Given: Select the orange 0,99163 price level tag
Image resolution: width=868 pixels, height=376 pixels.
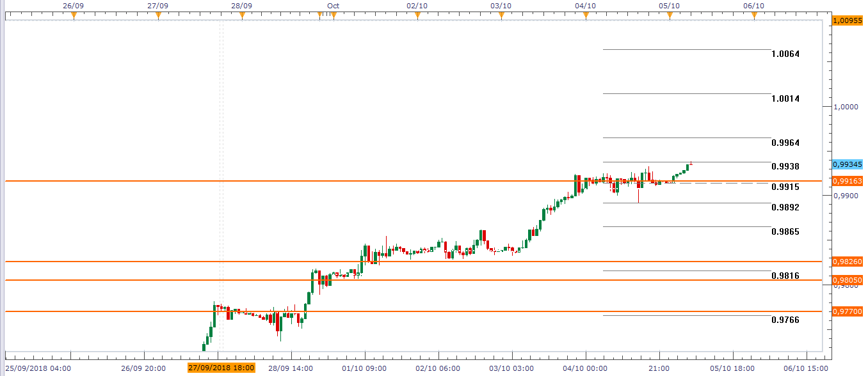Looking at the screenshot, I should click(x=848, y=181).
